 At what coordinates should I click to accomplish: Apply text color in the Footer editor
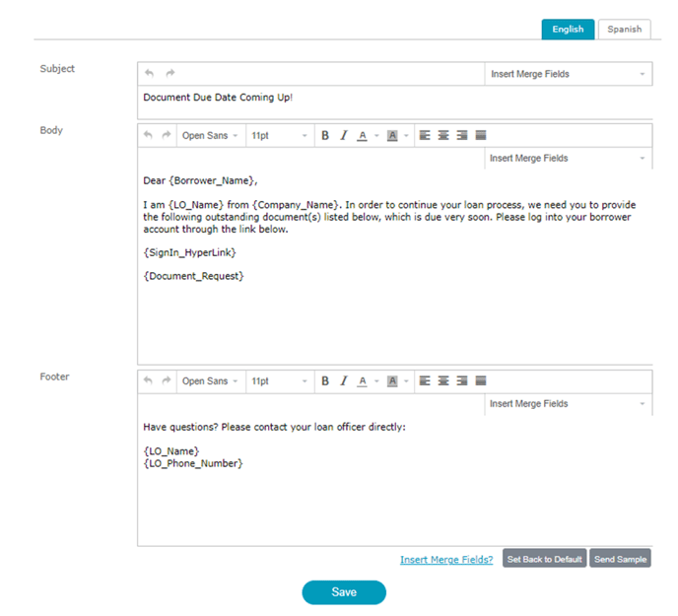(x=363, y=381)
